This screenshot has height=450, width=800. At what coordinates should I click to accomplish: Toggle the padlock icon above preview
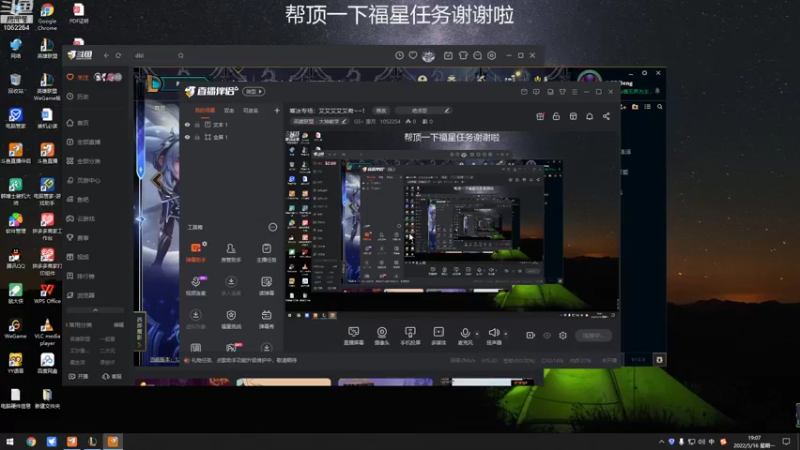pyautogui.click(x=556, y=116)
